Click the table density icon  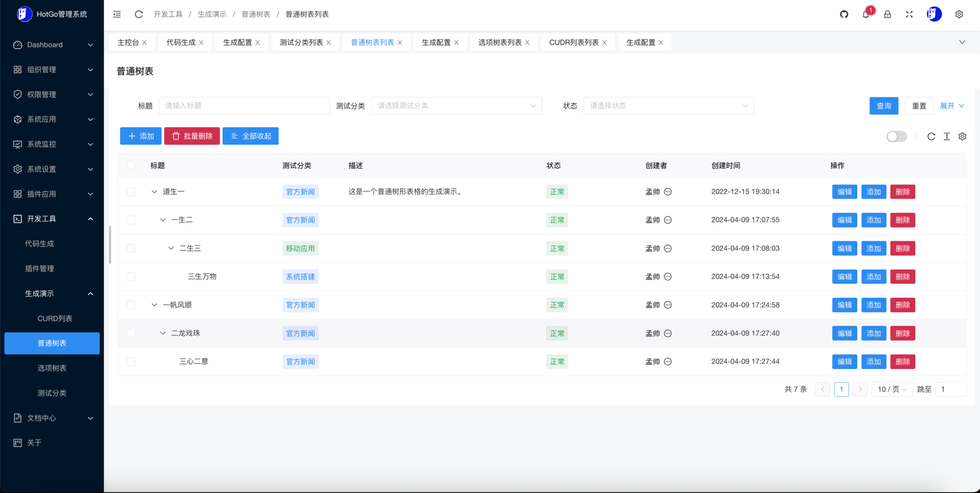coord(947,136)
